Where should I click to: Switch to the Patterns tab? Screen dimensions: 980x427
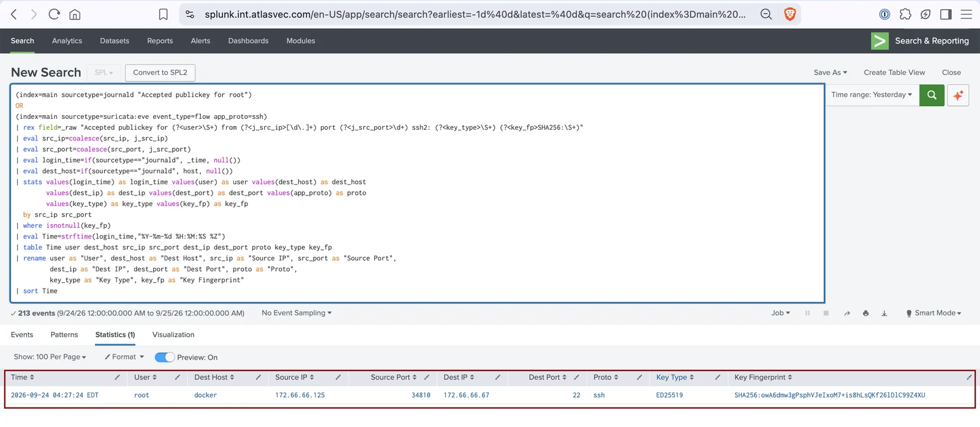pyautogui.click(x=64, y=335)
